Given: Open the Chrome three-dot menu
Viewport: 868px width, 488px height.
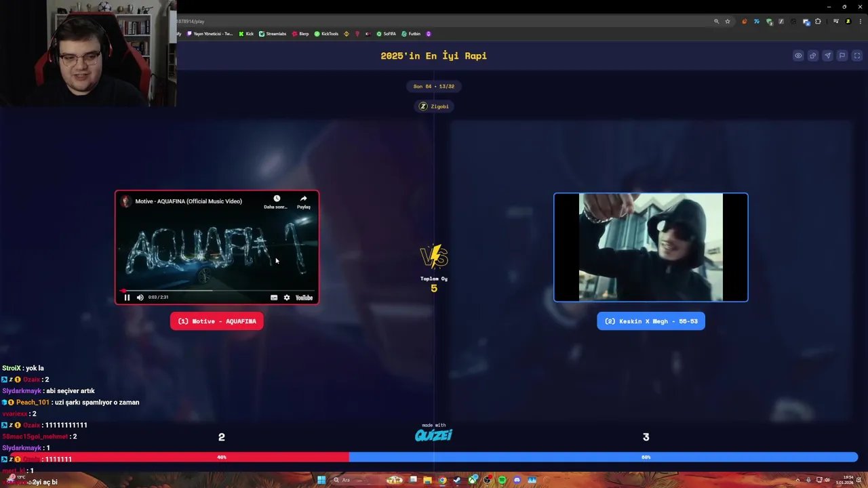Looking at the screenshot, I should pyautogui.click(x=861, y=22).
